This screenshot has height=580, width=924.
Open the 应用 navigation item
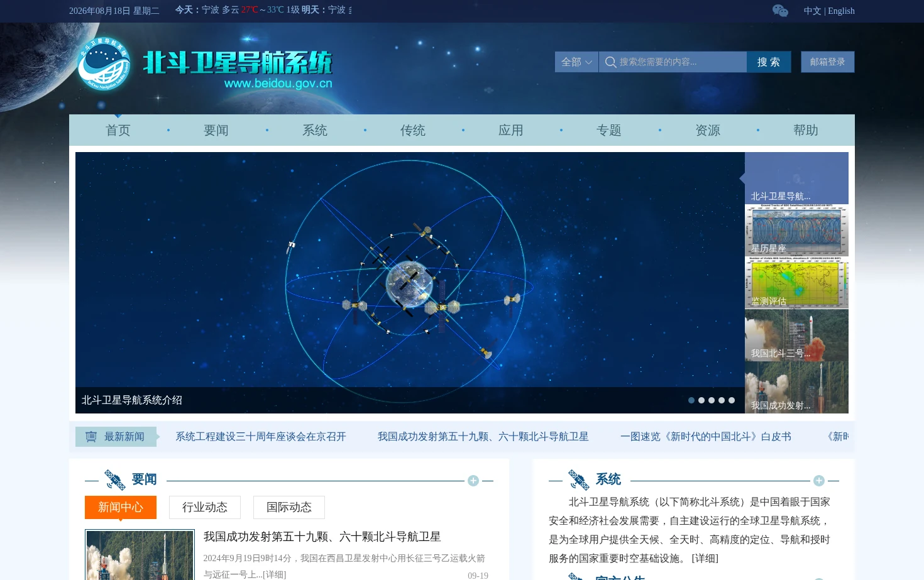511,130
